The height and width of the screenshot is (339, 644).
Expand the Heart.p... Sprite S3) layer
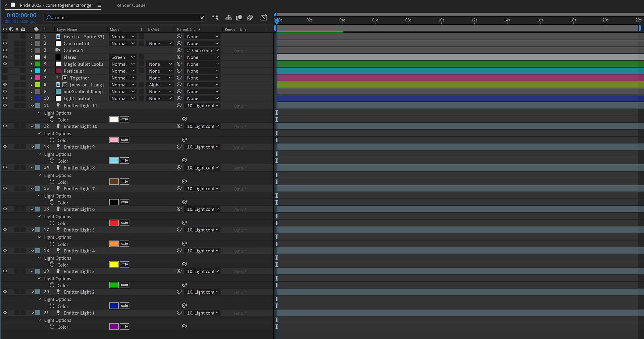click(32, 37)
